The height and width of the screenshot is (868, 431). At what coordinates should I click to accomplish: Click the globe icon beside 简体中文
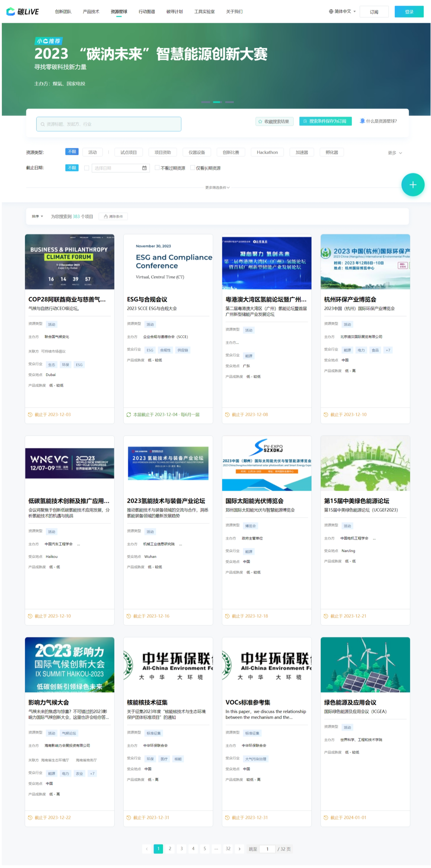(331, 11)
